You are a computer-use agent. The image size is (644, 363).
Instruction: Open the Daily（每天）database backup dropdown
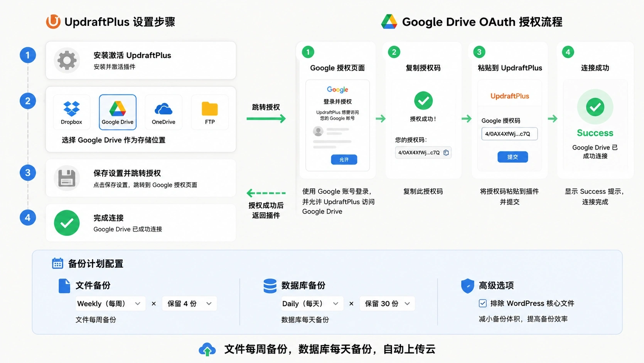[312, 304]
